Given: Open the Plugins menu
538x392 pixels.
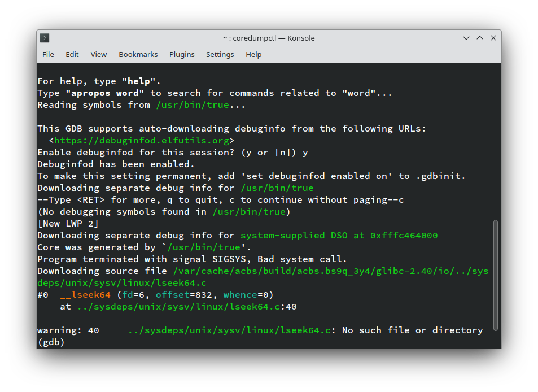Looking at the screenshot, I should coord(182,54).
